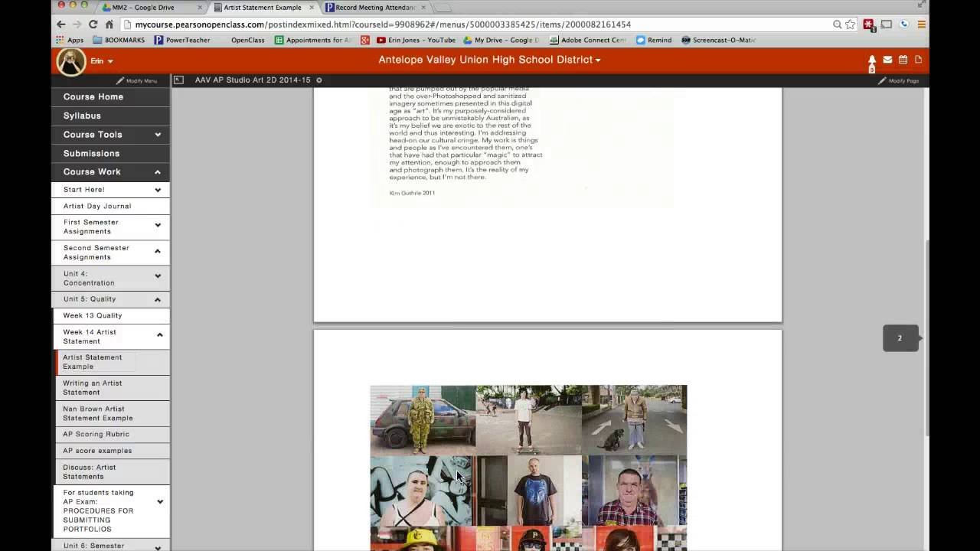Close the Artist Statement Example tab
The width and height of the screenshot is (980, 551).
coord(311,8)
